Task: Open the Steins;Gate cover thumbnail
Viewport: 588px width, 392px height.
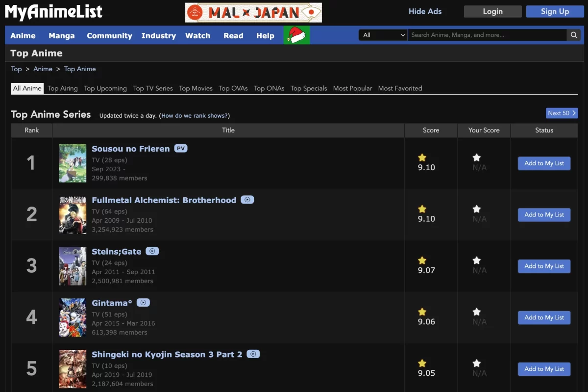Action: [73, 266]
